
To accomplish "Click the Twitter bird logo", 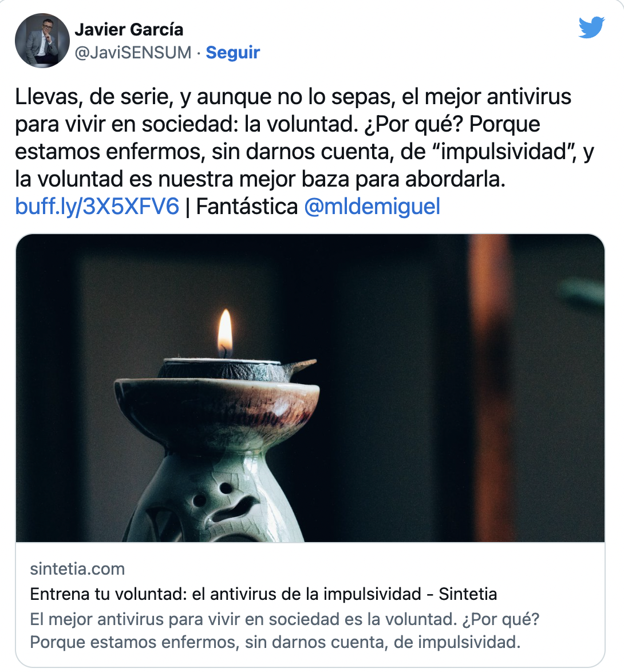I will tap(591, 27).
